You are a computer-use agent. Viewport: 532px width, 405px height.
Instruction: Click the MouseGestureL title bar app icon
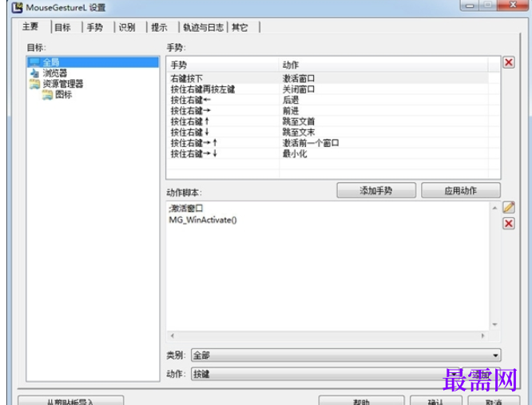17,7
